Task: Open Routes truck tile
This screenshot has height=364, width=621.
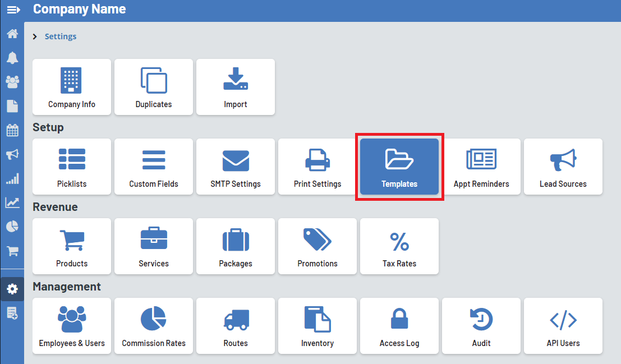Action: [x=236, y=326]
